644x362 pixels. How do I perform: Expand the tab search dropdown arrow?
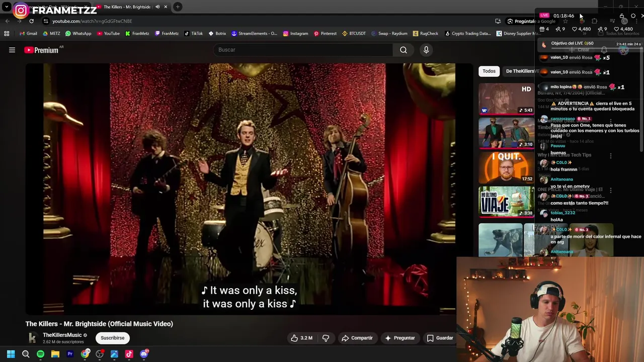pyautogui.click(x=7, y=7)
